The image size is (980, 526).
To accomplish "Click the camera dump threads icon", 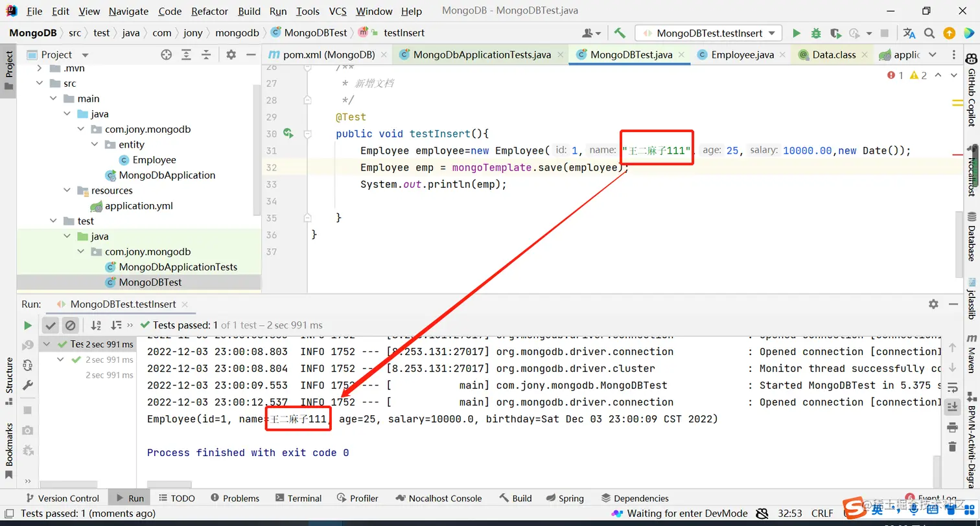I will coord(28,430).
